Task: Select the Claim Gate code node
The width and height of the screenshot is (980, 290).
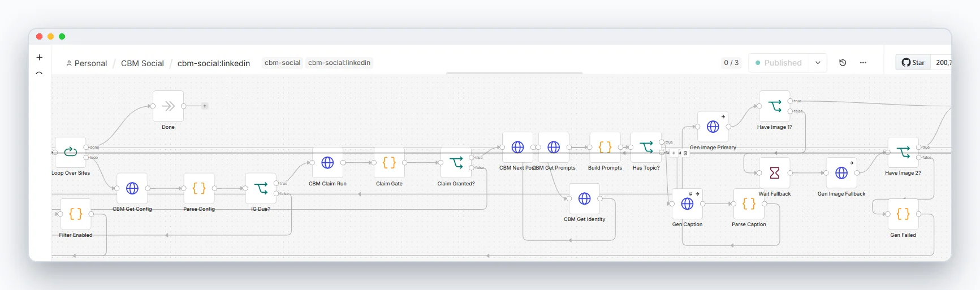Action: tap(389, 163)
